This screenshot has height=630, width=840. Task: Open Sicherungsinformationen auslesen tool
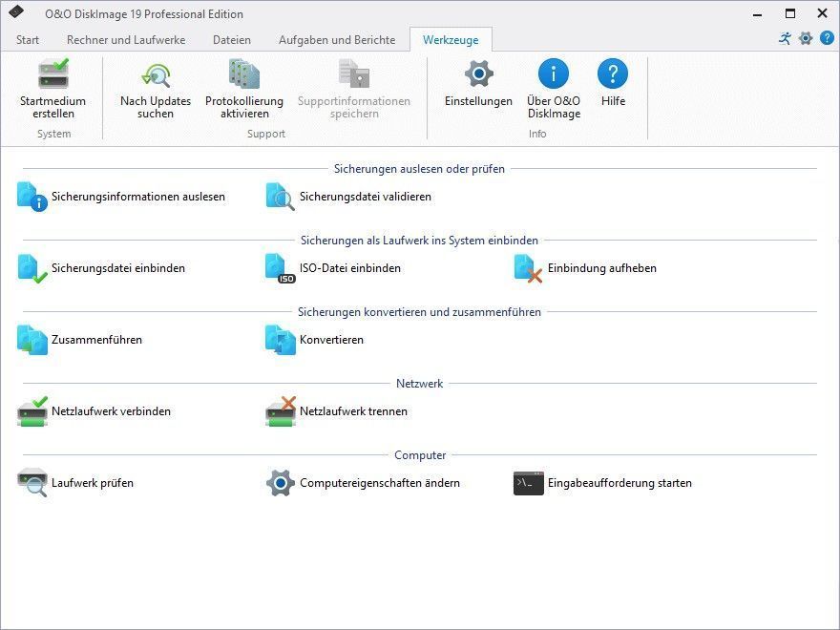(121, 197)
